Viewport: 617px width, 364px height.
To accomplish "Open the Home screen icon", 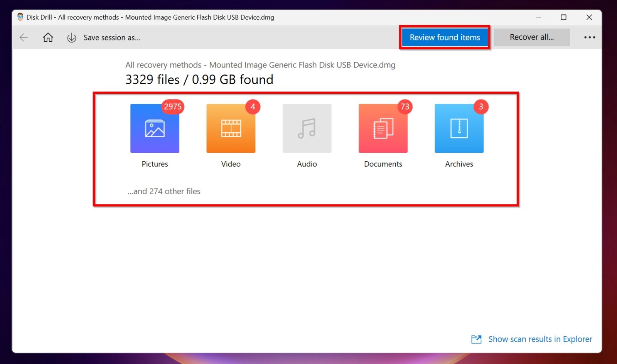I will click(48, 37).
